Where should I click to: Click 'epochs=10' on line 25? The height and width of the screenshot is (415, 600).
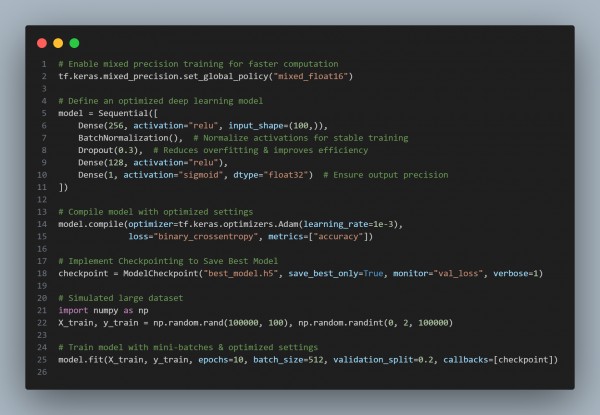click(x=221, y=360)
